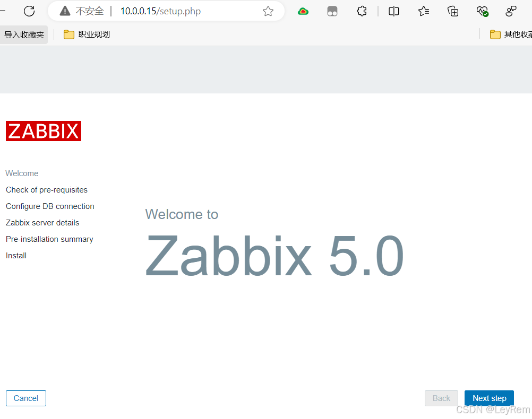Open the Collections icon

click(x=453, y=11)
